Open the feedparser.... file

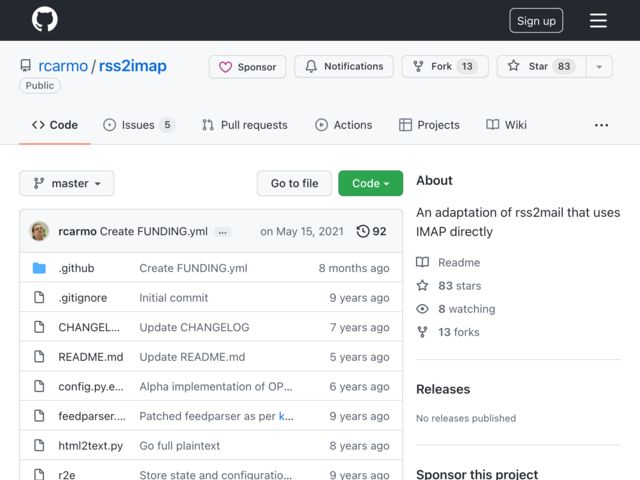(92, 416)
